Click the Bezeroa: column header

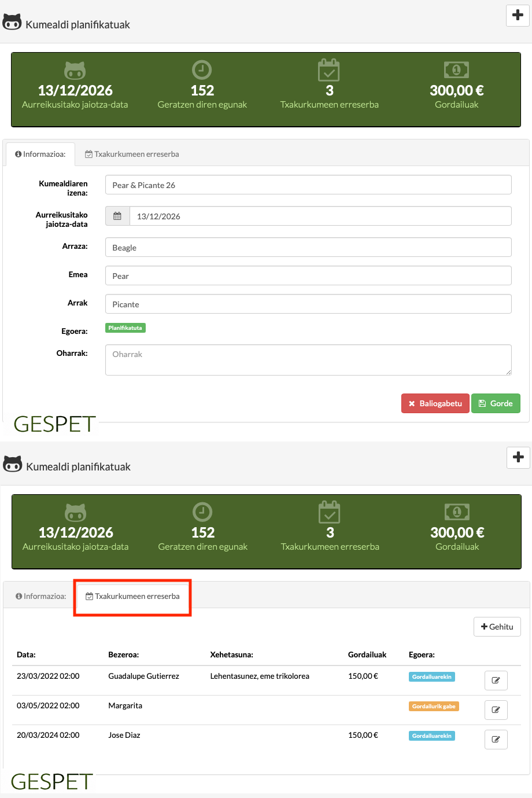pyautogui.click(x=123, y=654)
